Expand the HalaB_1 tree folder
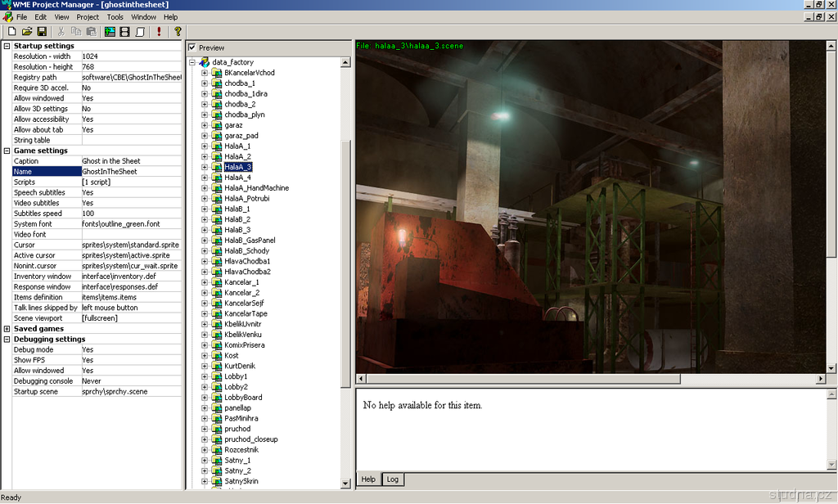 pyautogui.click(x=205, y=209)
